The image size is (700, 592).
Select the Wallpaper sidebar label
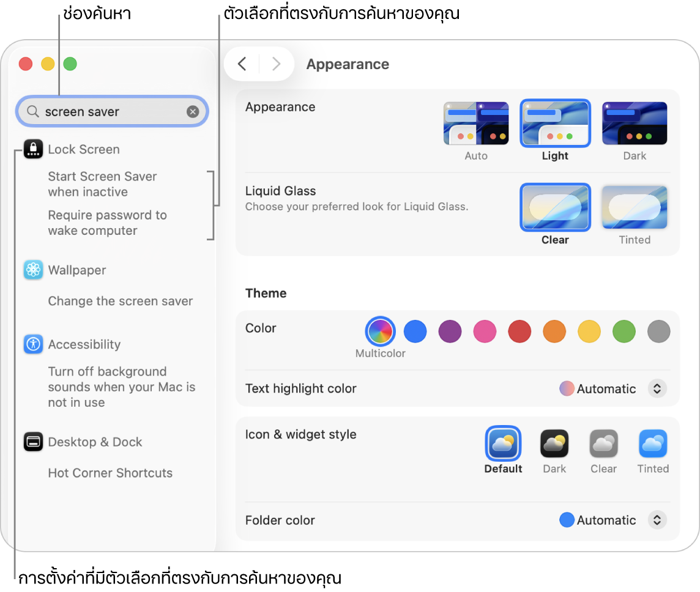point(76,270)
